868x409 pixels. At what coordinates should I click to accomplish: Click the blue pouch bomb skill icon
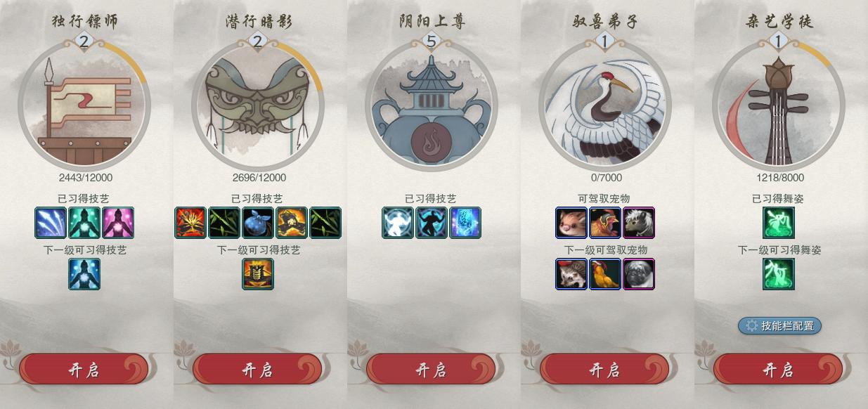tap(258, 223)
